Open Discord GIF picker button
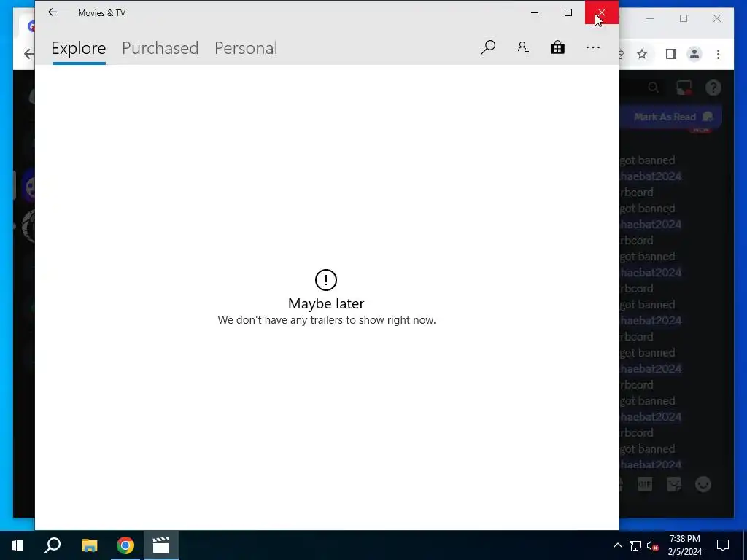This screenshot has width=747, height=560. 645,484
